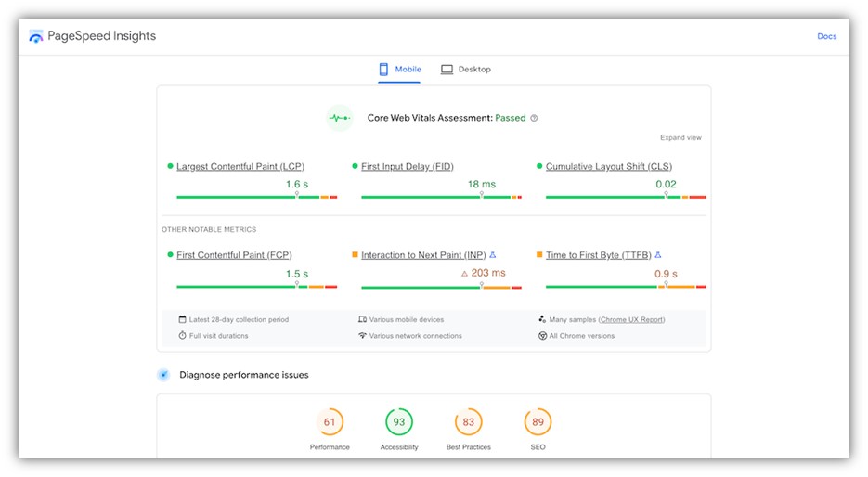Open the Largest Contentful Paint (LCP) link
This screenshot has height=477, width=868.
[240, 166]
